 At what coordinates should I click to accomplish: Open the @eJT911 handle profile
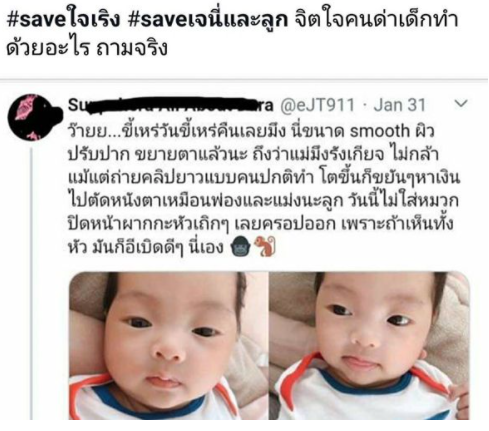pos(317,105)
